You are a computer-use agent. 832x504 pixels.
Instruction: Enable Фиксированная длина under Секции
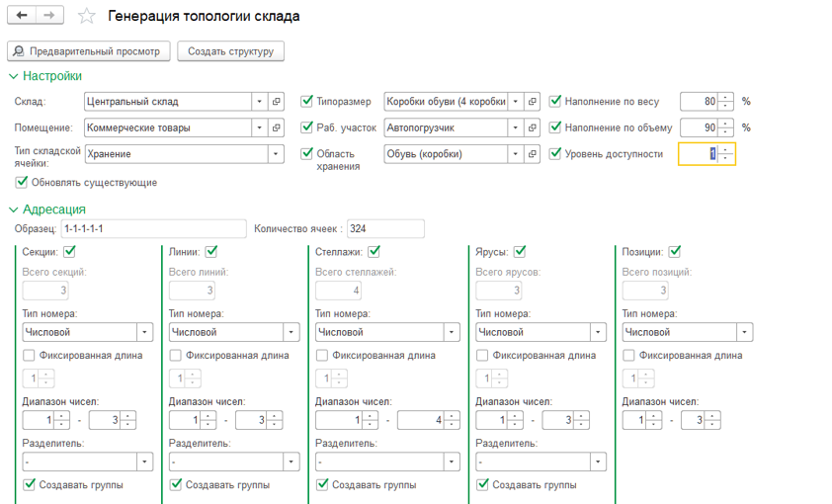[x=29, y=356]
